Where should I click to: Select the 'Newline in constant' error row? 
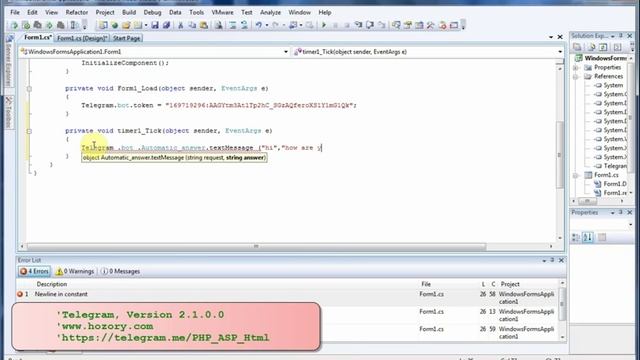click(x=287, y=294)
